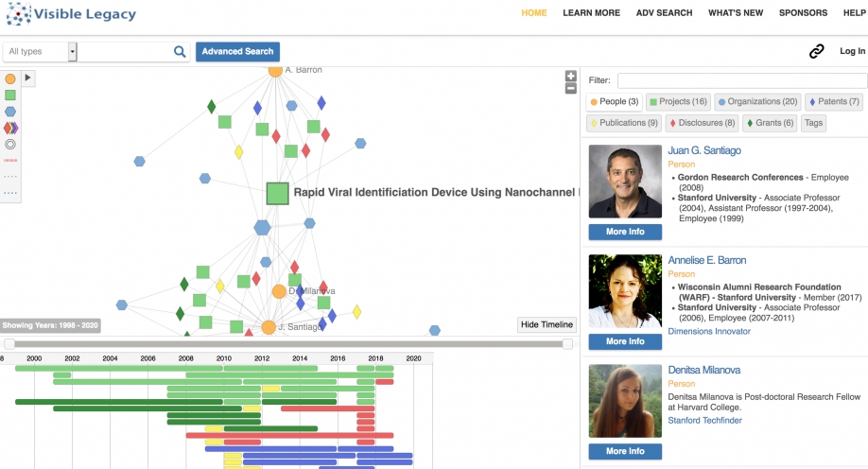Zoom out on the graph with minus button
868x469 pixels.
coord(570,88)
